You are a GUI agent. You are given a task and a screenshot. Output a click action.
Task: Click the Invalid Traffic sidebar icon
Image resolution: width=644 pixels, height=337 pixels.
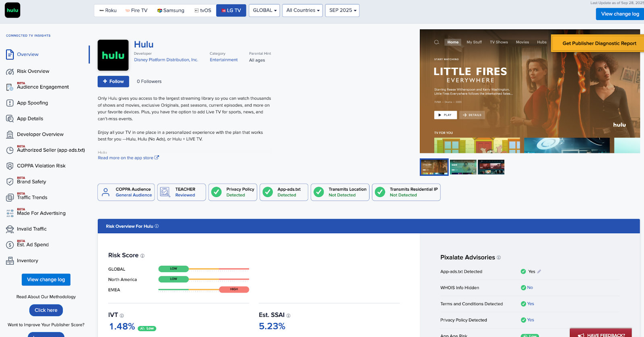[x=10, y=229]
